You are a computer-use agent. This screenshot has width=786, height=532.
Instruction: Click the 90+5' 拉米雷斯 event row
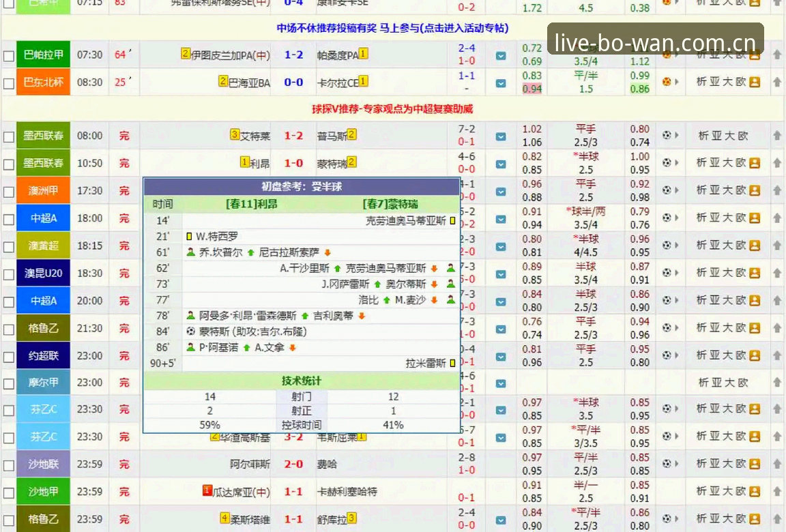coord(302,363)
